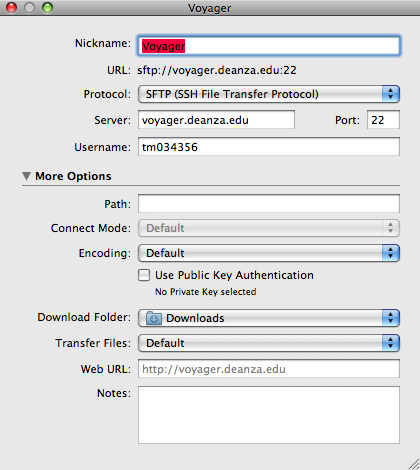Click inside the Notes text area

click(269, 415)
